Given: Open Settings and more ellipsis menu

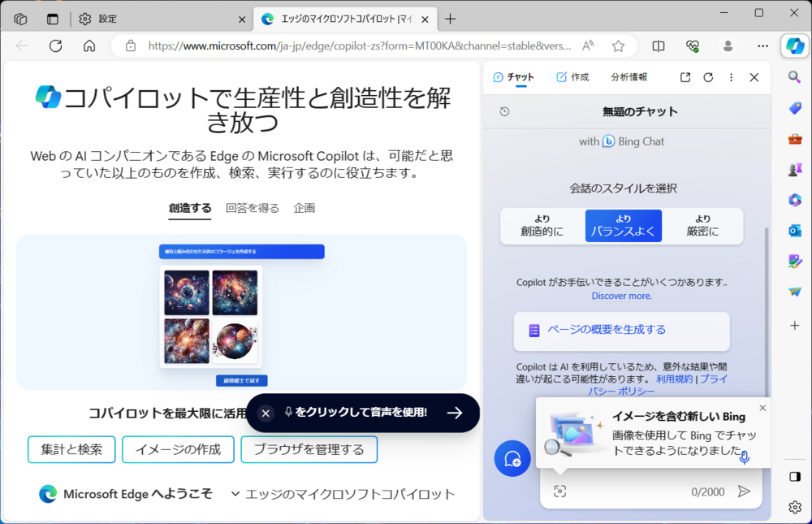Looking at the screenshot, I should [762, 46].
